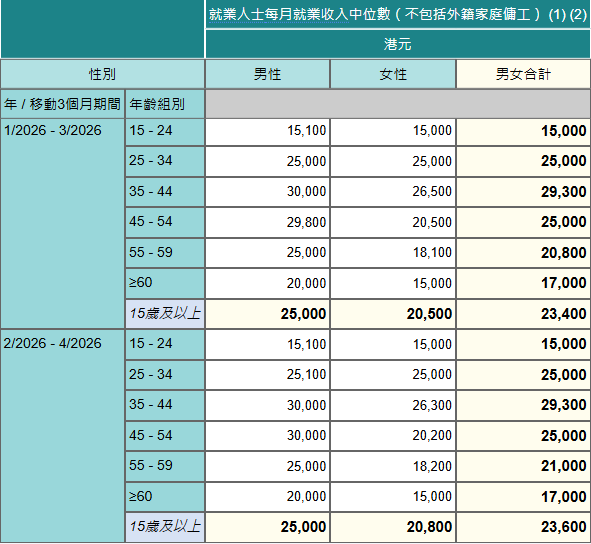The height and width of the screenshot is (544, 591).
Task: Click the 45 - 54 row label under 1/2026 - 3/2026
Action: coord(165,222)
